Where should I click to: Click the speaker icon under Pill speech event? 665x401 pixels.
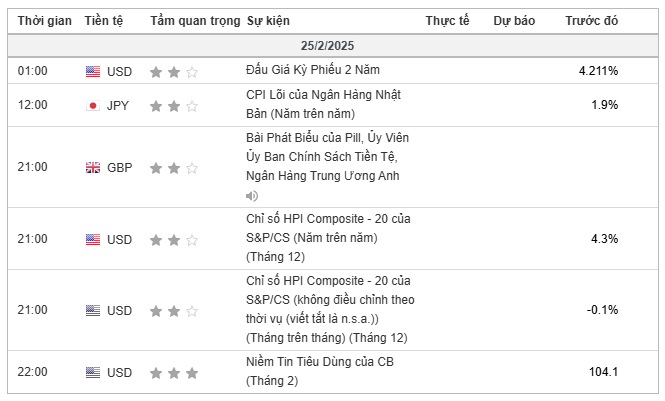(x=251, y=196)
